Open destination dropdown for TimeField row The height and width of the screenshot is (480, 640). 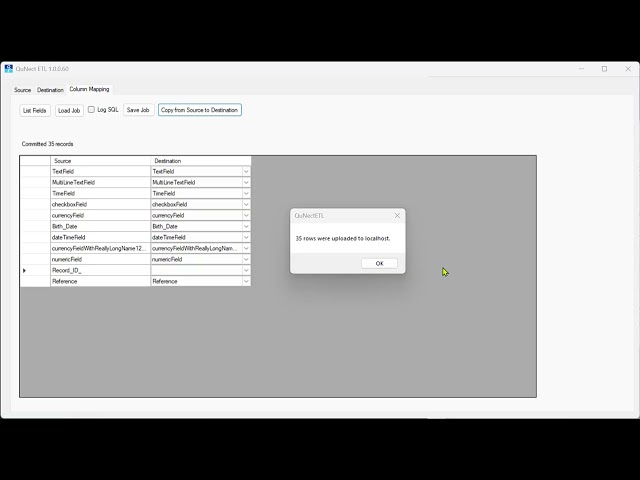[x=246, y=193]
